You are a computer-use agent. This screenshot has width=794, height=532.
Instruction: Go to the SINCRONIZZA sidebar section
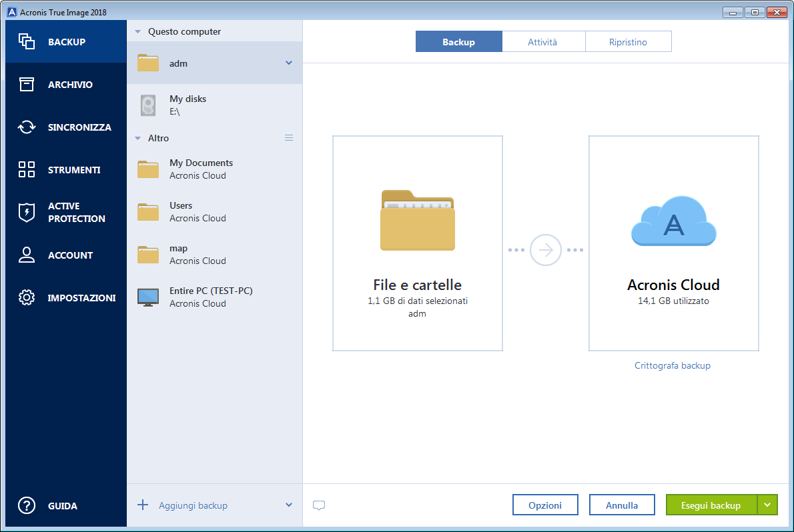tap(66, 127)
